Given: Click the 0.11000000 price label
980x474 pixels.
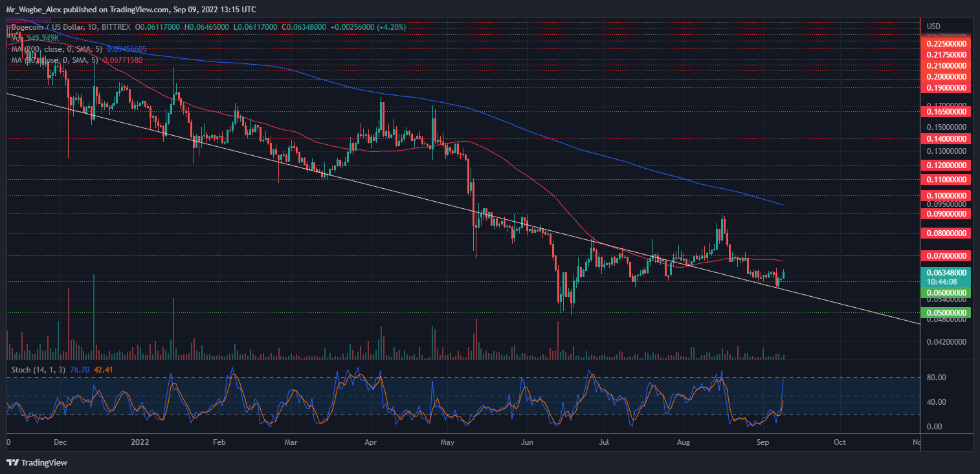Looking at the screenshot, I should point(947,180).
